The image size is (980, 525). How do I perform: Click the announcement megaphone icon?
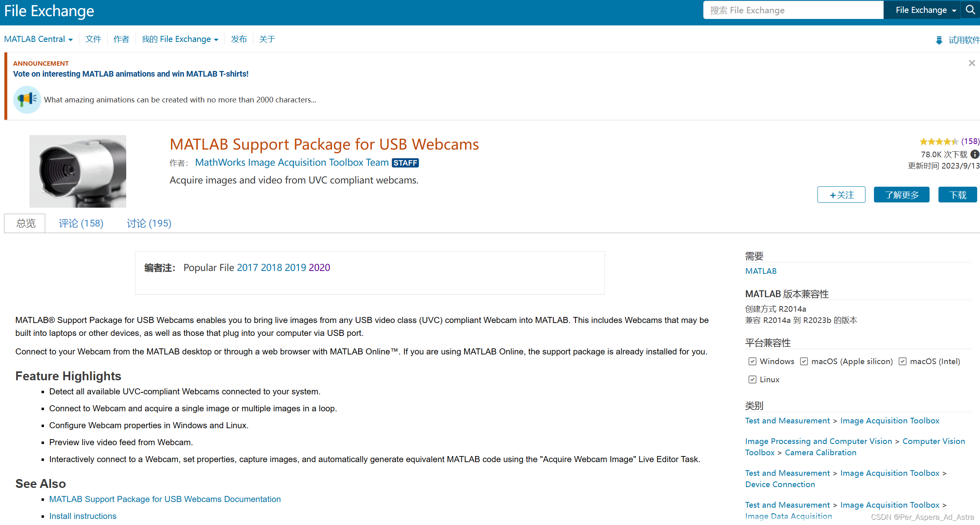pyautogui.click(x=27, y=99)
